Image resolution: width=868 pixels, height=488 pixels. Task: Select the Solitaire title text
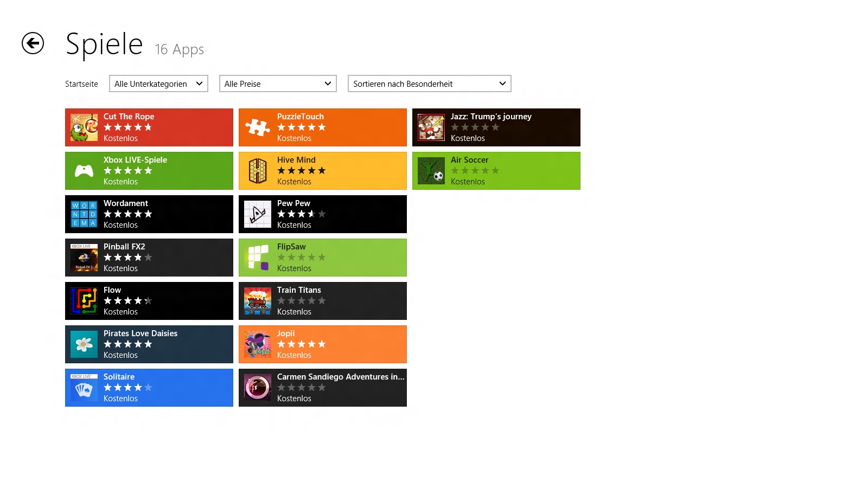(x=119, y=377)
